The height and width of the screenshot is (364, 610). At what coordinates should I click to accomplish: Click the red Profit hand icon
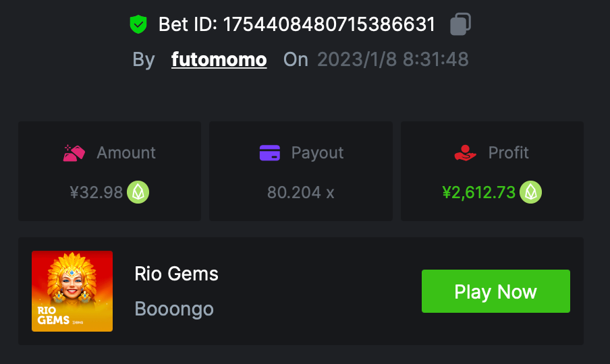coord(466,153)
